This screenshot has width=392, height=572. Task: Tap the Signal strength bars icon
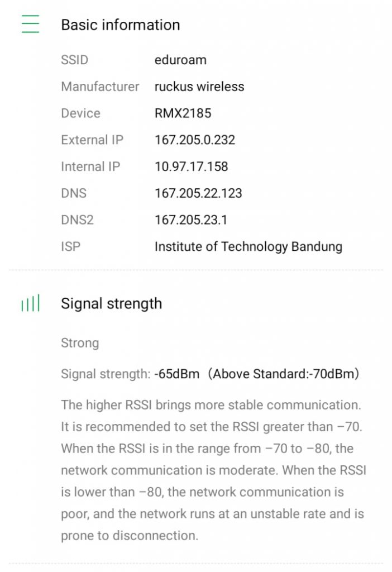[x=30, y=304]
